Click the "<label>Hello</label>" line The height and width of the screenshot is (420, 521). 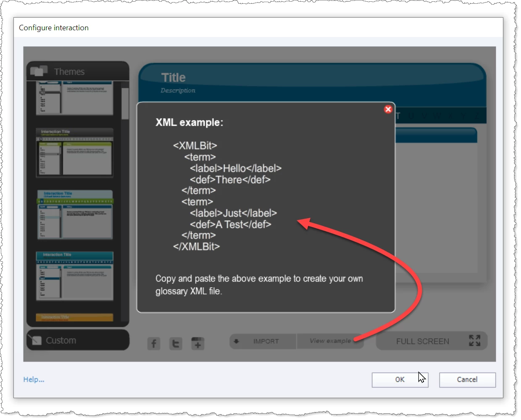coord(236,168)
